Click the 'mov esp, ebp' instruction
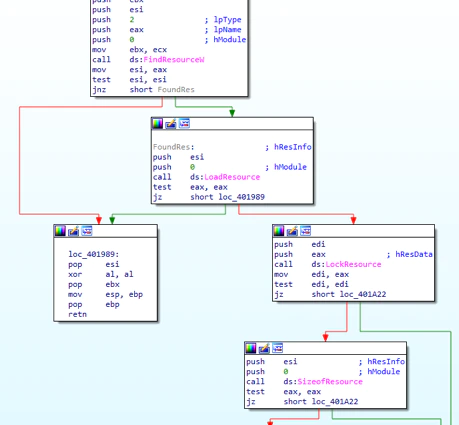The height and width of the screenshot is (425, 459). click(x=106, y=294)
